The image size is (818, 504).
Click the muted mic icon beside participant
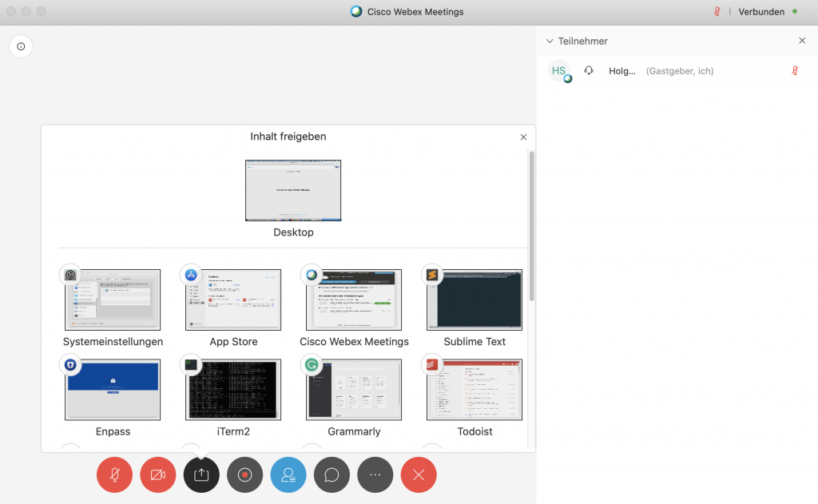[794, 71]
